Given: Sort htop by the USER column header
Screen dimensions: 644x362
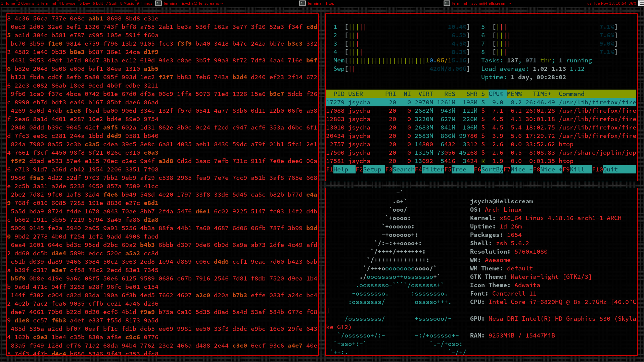Looking at the screenshot, I should click(355, 94).
